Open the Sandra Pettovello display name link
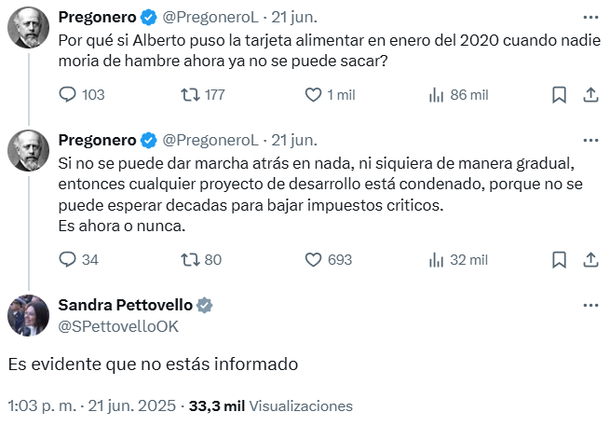 125,305
